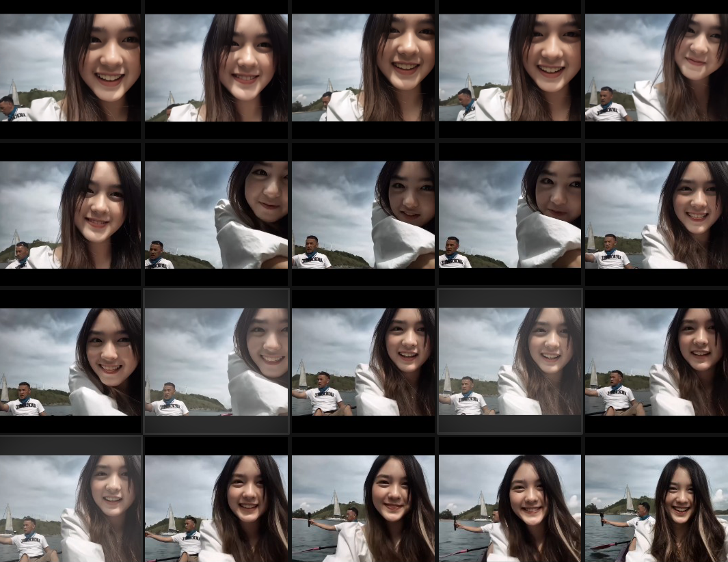Open the first thumbnail in the bottom row
The width and height of the screenshot is (728, 562).
(70, 508)
